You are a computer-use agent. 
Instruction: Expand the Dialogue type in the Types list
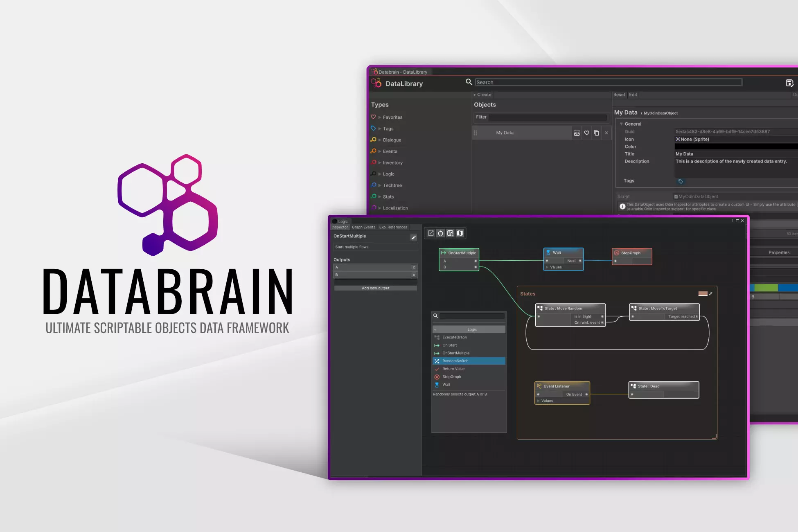coord(380,140)
